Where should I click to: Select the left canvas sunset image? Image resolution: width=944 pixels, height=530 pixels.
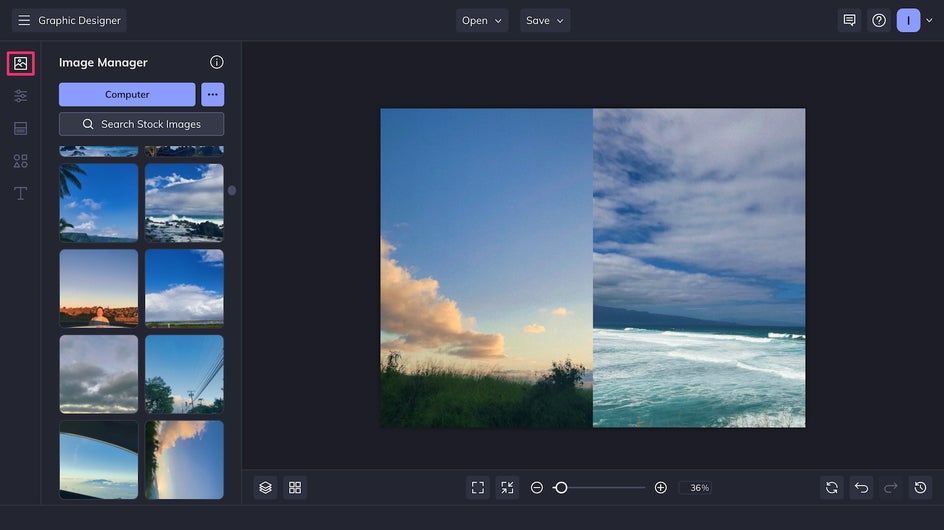(486, 268)
